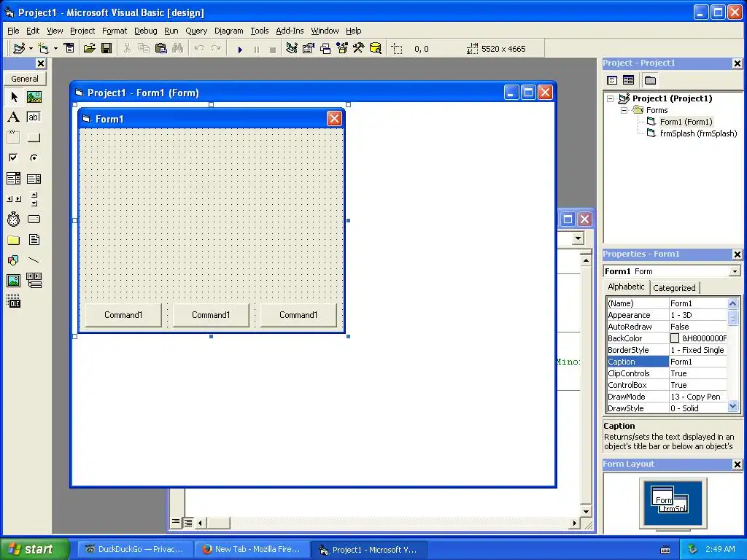Open the Format menu
747x560 pixels.
click(x=115, y=31)
